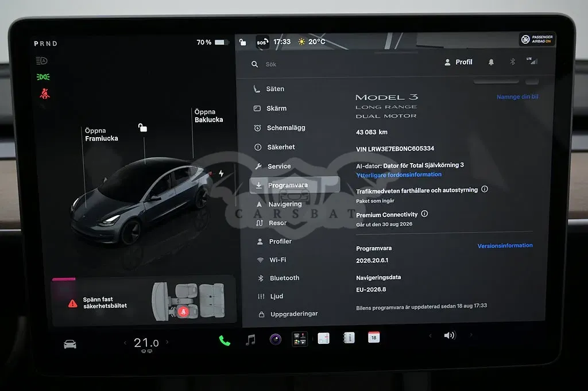Select the Programvara menu item
This screenshot has width=588, height=391.
tap(295, 185)
